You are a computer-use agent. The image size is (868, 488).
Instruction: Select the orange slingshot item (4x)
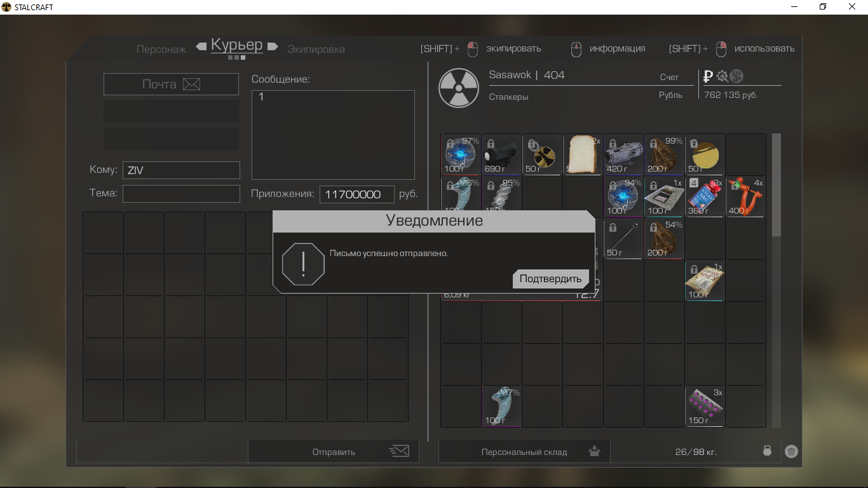coord(745,197)
